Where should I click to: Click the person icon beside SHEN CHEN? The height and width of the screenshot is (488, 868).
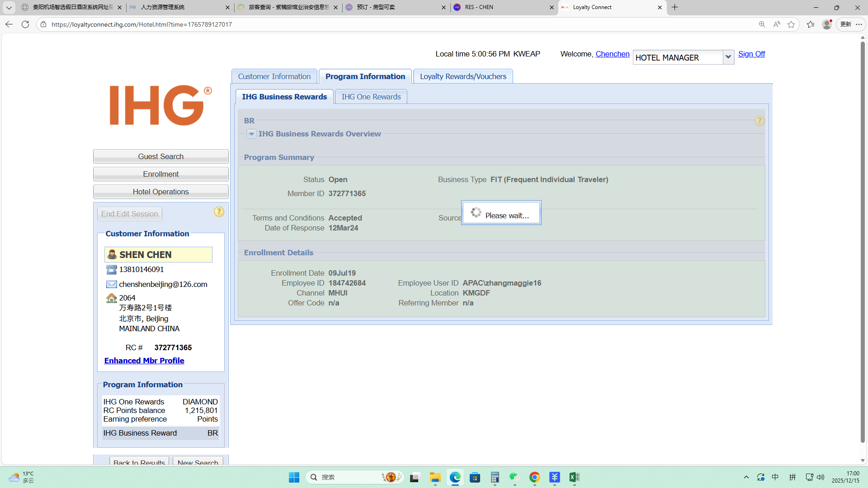112,254
